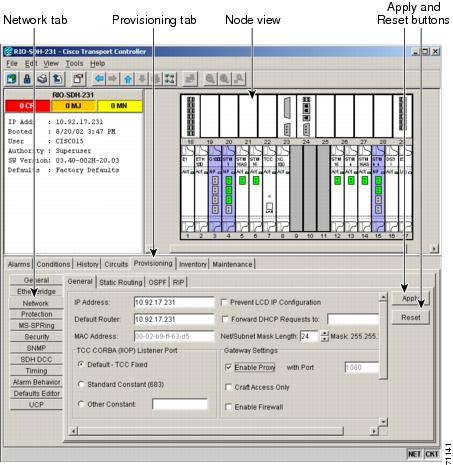Choose Standard Constant (683) radio option
453x465 pixels.
tap(81, 384)
